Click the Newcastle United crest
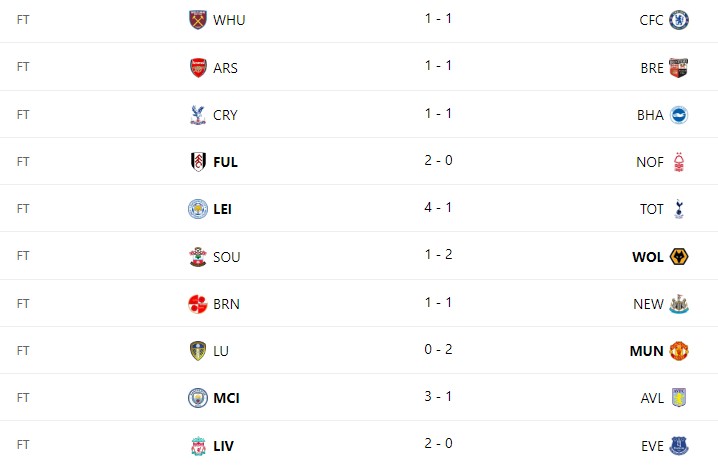 coord(679,304)
